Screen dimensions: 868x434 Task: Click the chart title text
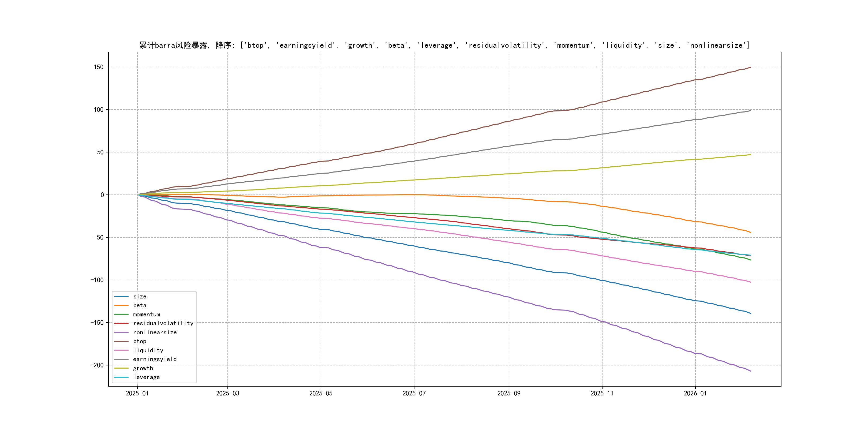coord(444,45)
